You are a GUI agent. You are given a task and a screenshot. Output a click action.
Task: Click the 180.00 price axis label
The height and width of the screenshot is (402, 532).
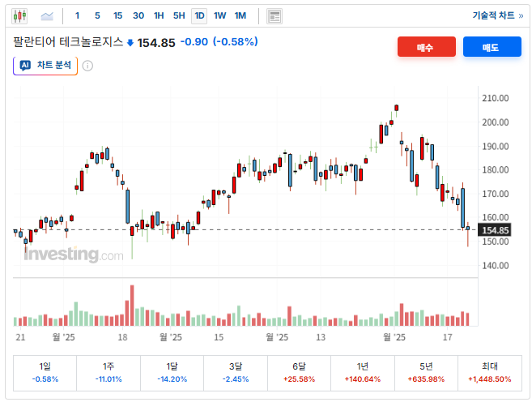coord(496,169)
